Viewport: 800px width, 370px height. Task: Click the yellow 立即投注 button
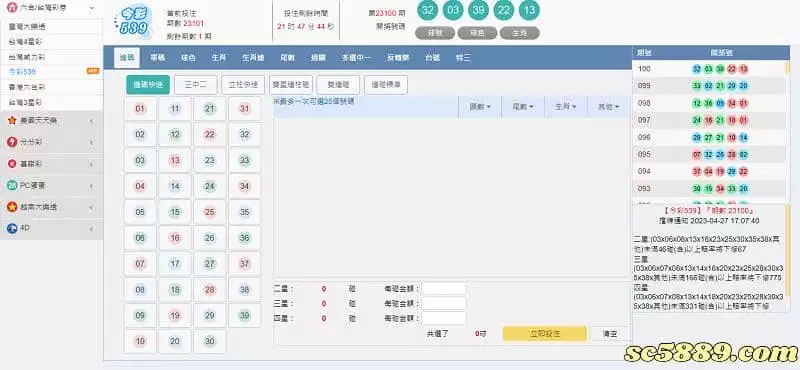[x=545, y=334]
